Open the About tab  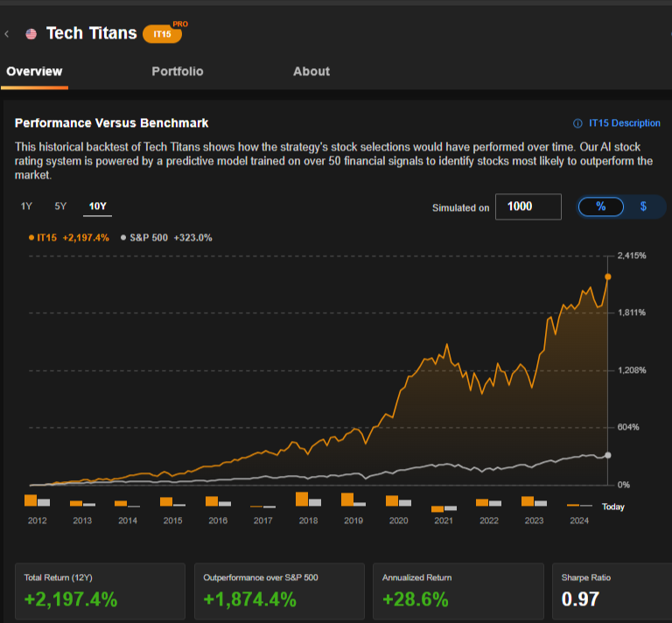[x=311, y=72]
